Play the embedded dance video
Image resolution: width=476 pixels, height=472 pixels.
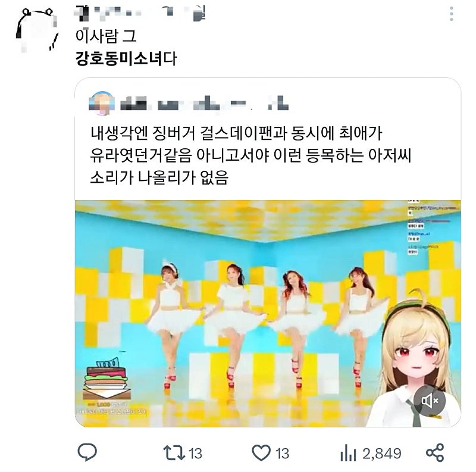[268, 314]
